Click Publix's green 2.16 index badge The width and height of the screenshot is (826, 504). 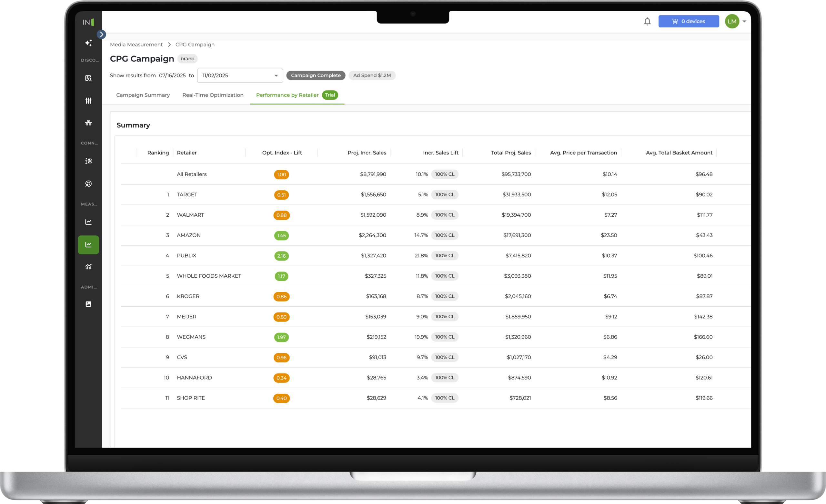point(282,256)
